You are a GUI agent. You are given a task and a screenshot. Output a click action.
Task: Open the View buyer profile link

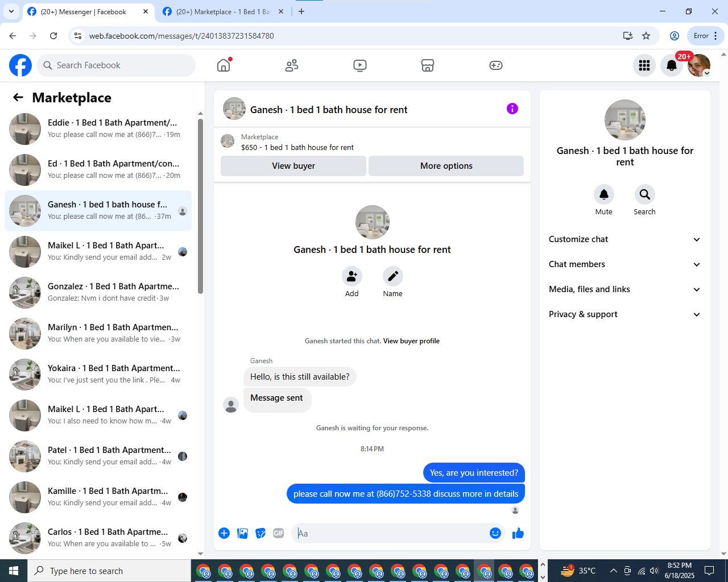(x=411, y=341)
